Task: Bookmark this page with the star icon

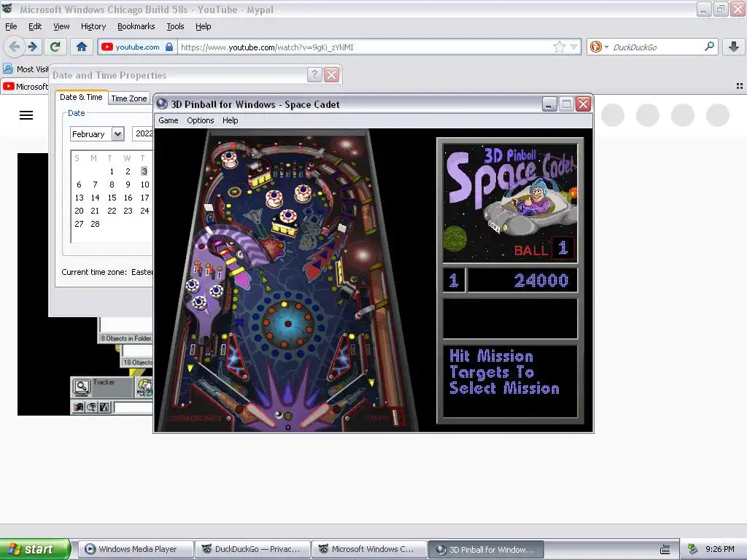Action: (x=559, y=47)
